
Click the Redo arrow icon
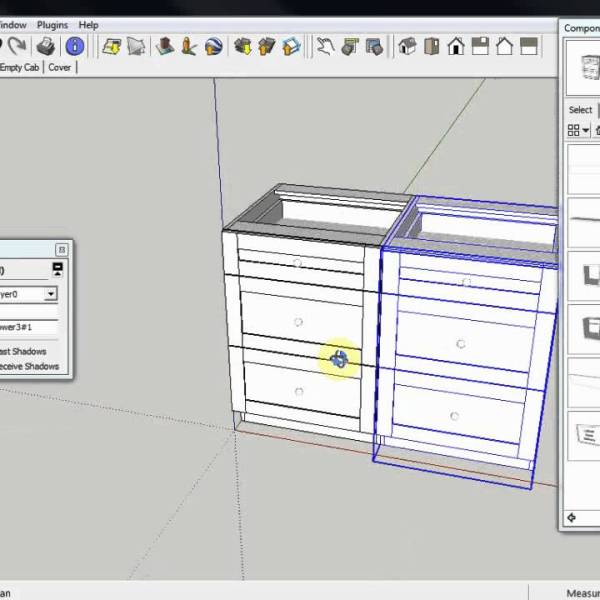coord(17,46)
